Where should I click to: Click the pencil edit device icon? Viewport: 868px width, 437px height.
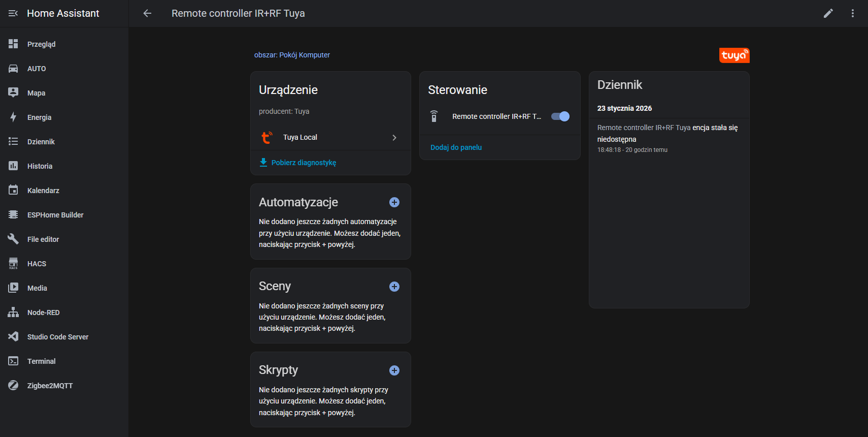pyautogui.click(x=828, y=13)
